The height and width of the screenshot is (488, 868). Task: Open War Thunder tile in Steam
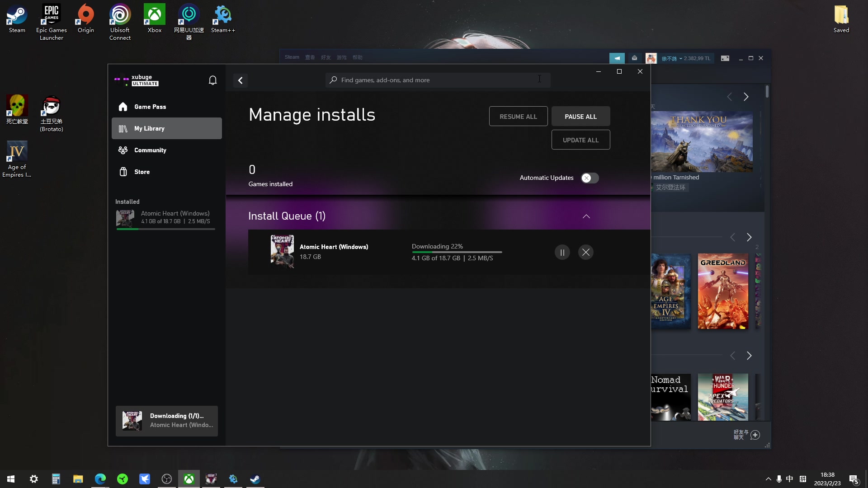pos(723,397)
